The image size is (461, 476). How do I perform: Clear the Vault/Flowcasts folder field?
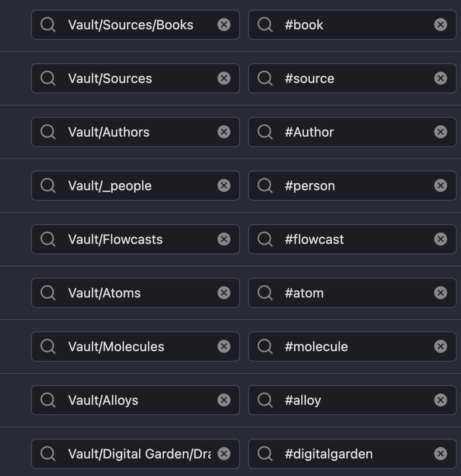[224, 239]
